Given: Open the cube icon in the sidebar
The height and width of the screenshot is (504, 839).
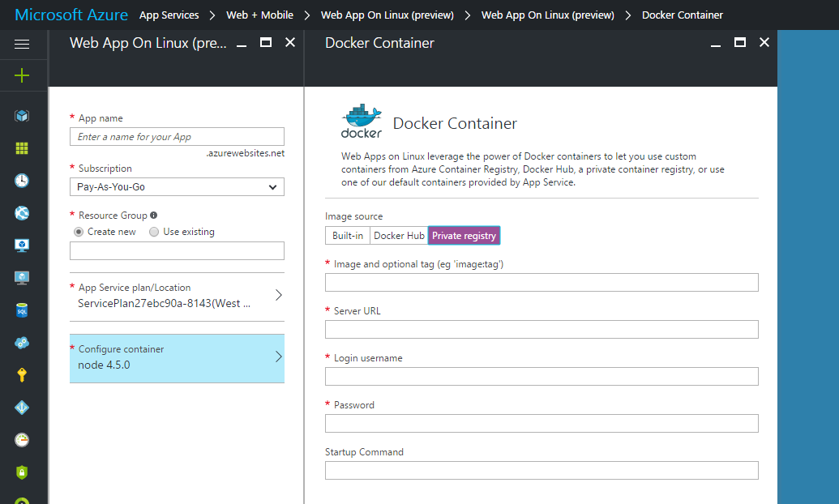Looking at the screenshot, I should 22,116.
